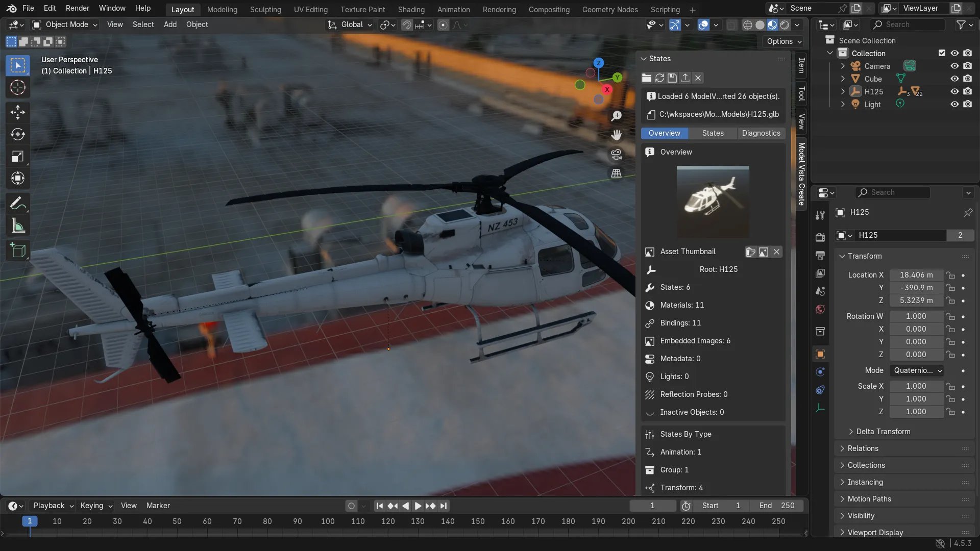Open the States tab
This screenshot has width=980, height=551.
pos(713,133)
